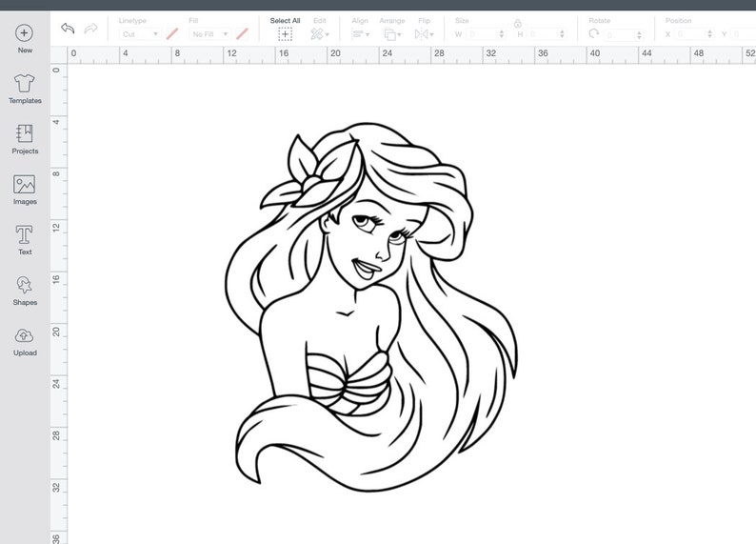Open the Arrange options
756x544 pixels.
(392, 34)
